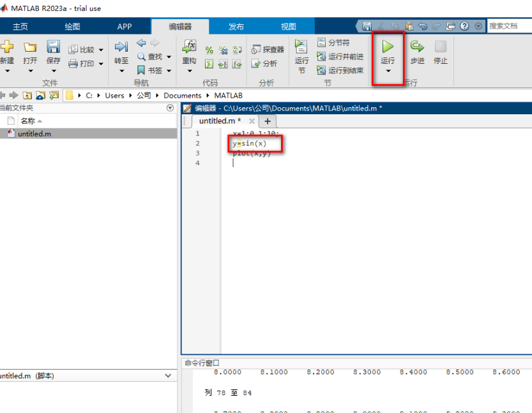
Task: Switch to the Home (主页) tab
Action: point(20,26)
